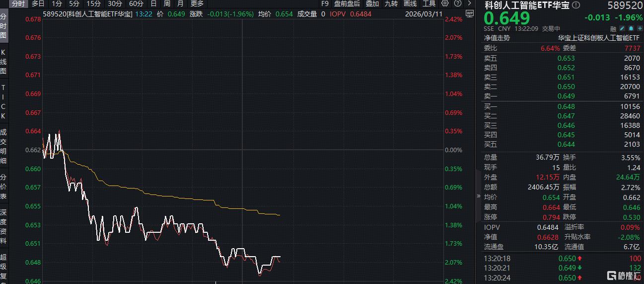Open the help question-mark icon

click(457, 3)
